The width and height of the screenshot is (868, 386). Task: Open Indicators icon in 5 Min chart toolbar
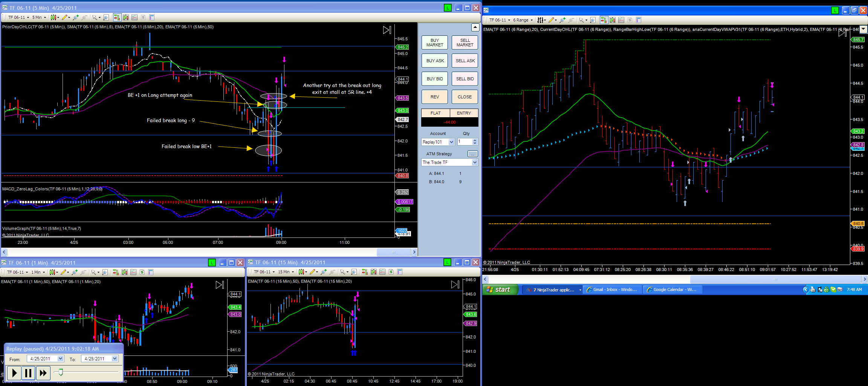click(125, 17)
